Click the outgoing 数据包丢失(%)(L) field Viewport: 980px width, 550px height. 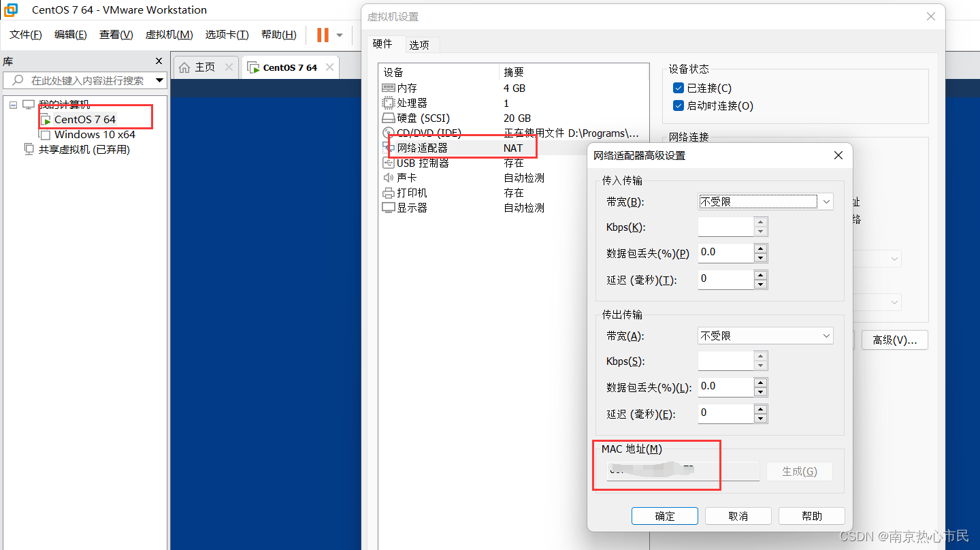click(726, 387)
